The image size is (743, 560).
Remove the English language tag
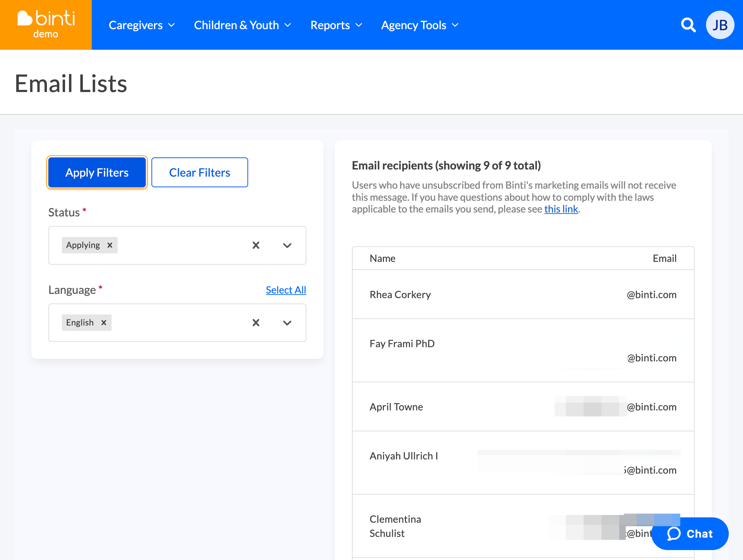pyautogui.click(x=104, y=323)
